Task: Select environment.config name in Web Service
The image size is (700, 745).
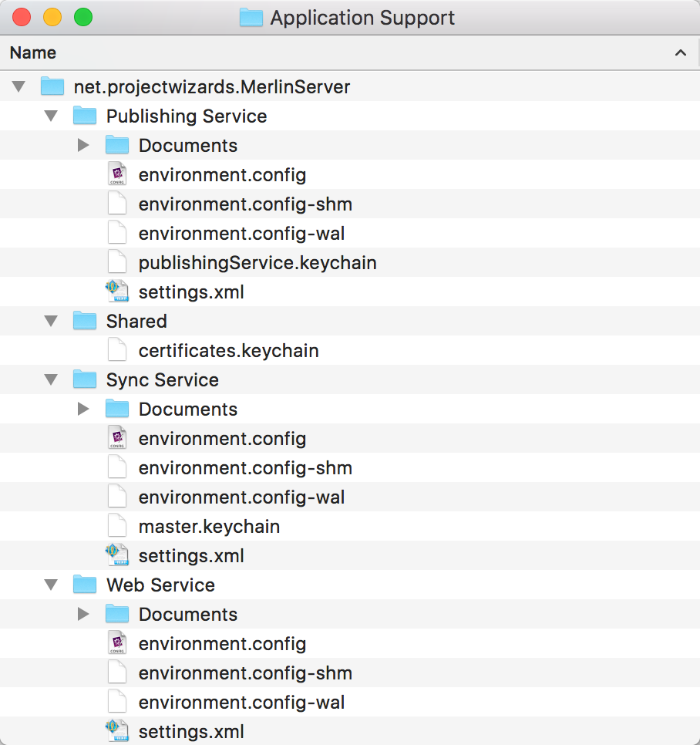Action: click(222, 644)
